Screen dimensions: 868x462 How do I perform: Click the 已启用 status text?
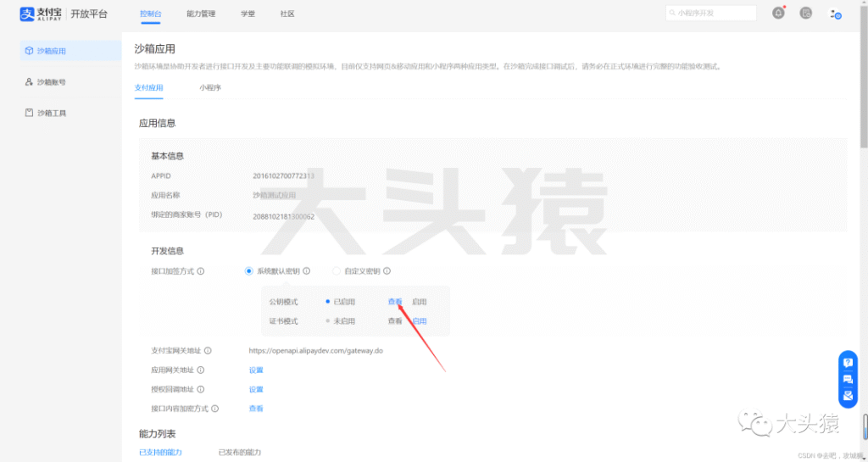[344, 302]
